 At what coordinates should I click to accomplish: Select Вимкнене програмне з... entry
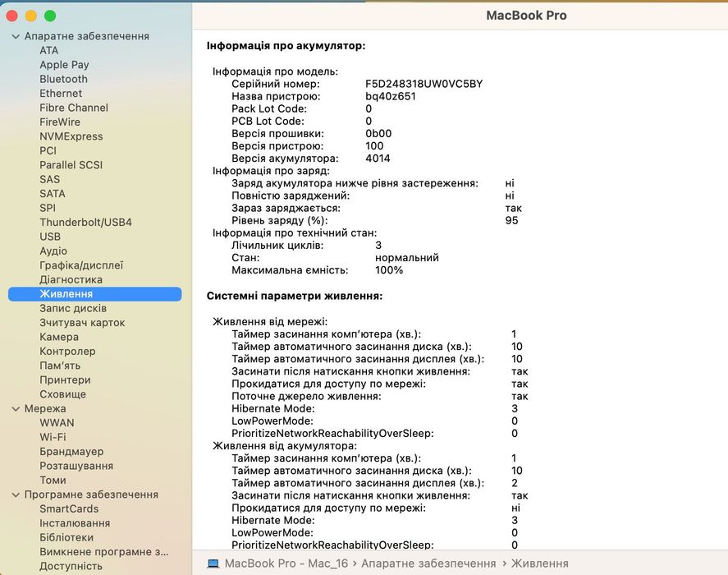click(x=104, y=552)
